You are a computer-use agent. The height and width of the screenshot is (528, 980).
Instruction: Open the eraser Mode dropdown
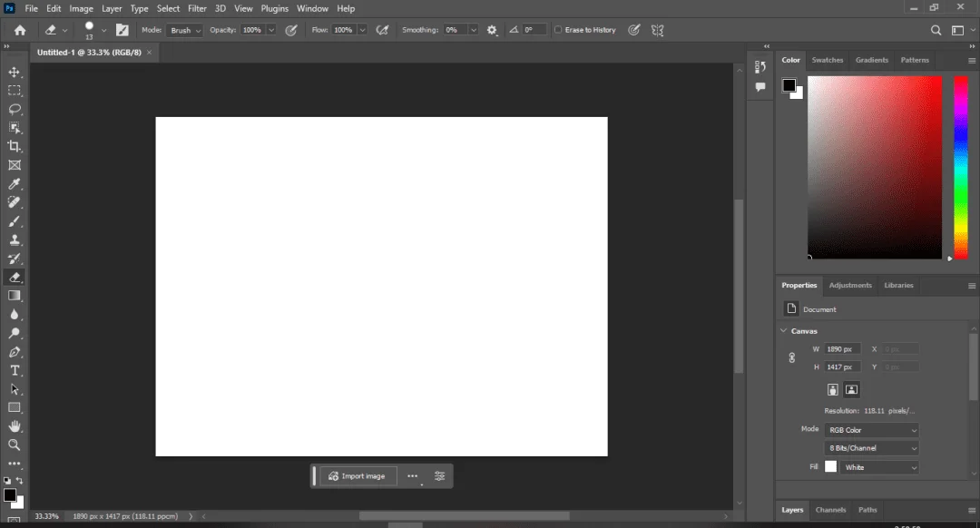(x=183, y=30)
